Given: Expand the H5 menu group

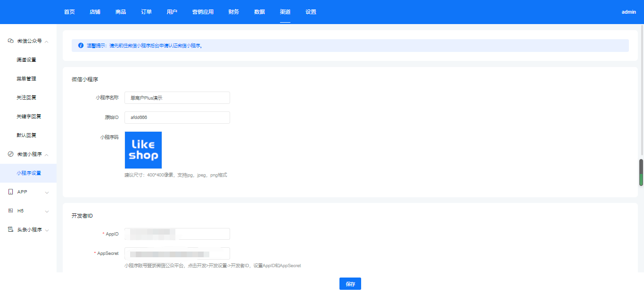Looking at the screenshot, I should [47, 211].
